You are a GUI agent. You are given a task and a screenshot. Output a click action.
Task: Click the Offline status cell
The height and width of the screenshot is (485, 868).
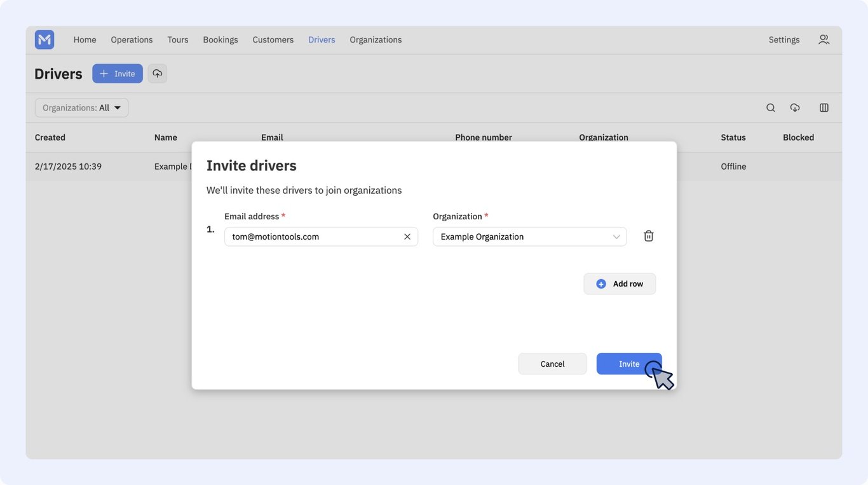[733, 167]
